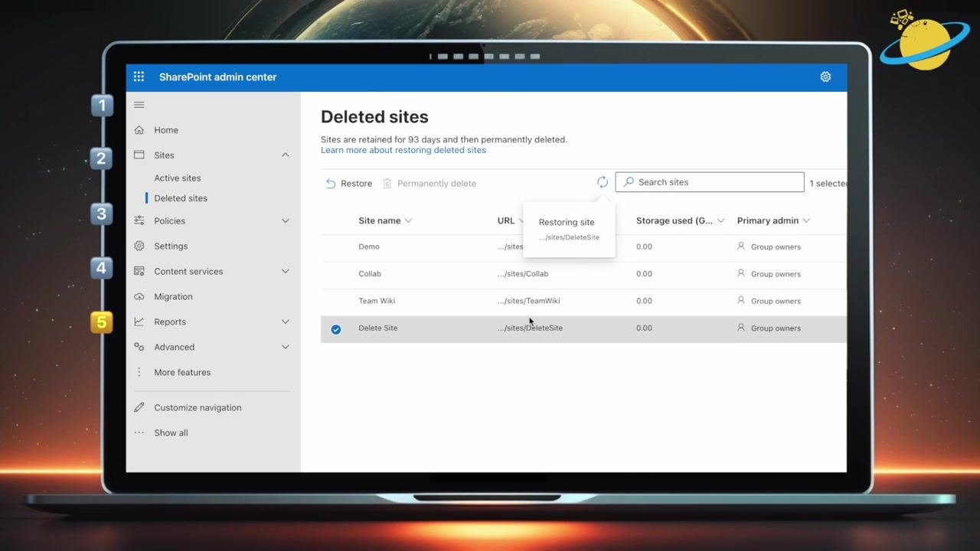Click the Deleted sites page heading

[x=374, y=117]
